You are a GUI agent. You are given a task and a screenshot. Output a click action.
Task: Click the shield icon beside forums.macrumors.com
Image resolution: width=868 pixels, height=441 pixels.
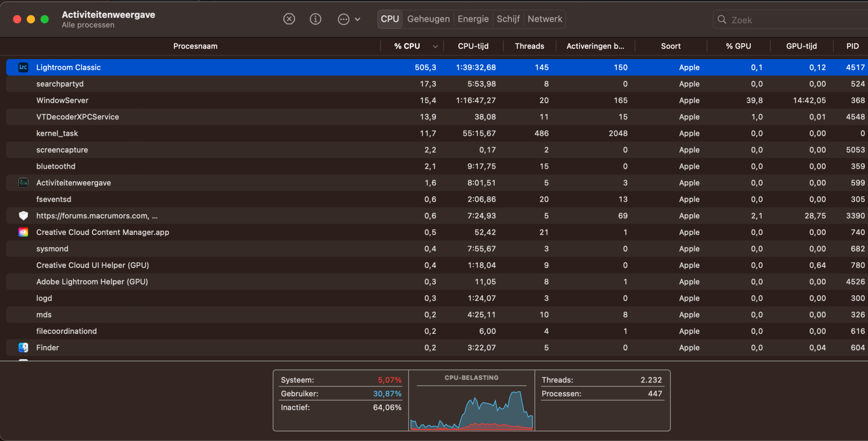[23, 216]
